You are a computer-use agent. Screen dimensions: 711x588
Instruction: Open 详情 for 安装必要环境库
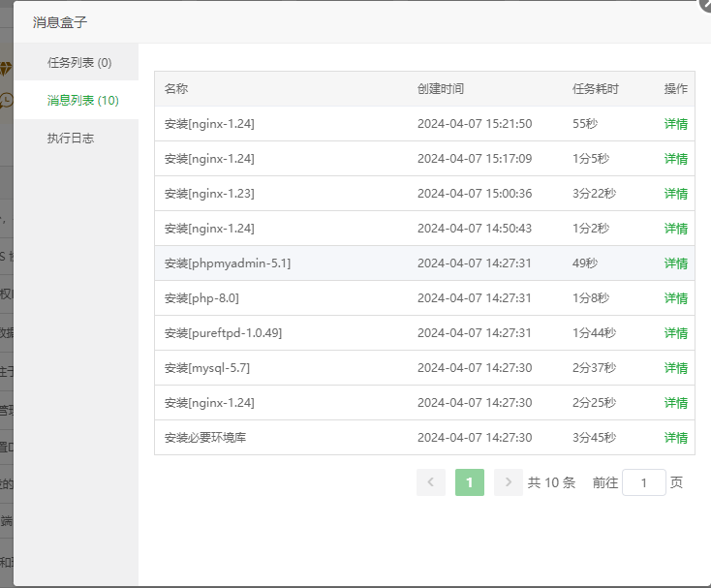[675, 438]
